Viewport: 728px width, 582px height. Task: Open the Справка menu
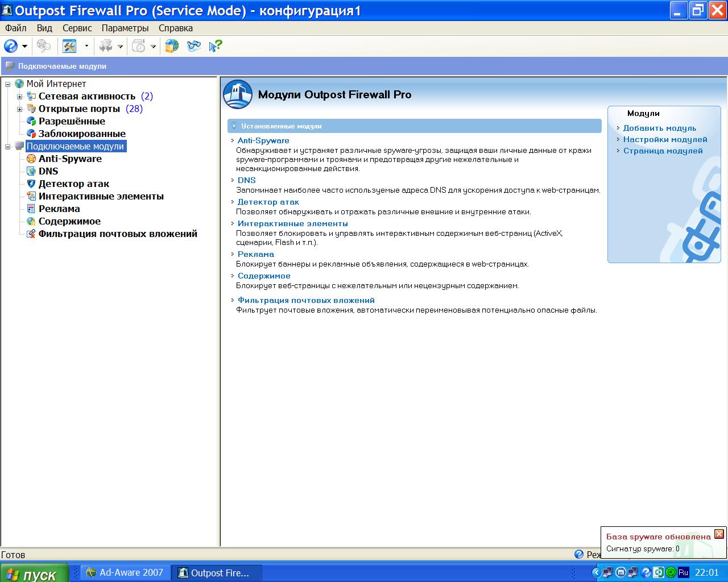176,28
